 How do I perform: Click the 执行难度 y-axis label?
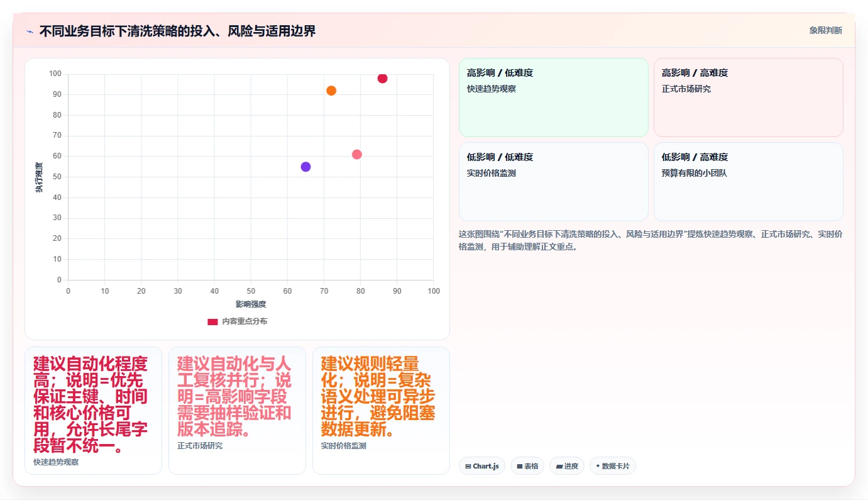pyautogui.click(x=39, y=177)
